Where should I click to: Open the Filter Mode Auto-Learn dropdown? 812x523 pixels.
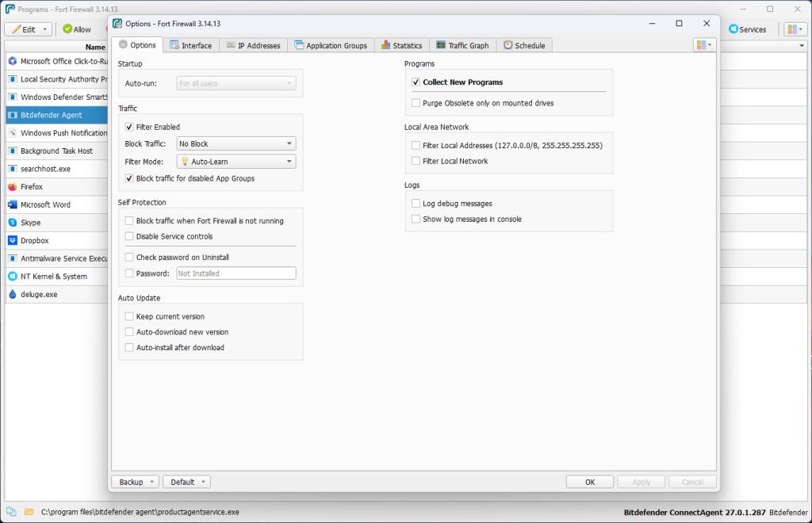coord(236,162)
